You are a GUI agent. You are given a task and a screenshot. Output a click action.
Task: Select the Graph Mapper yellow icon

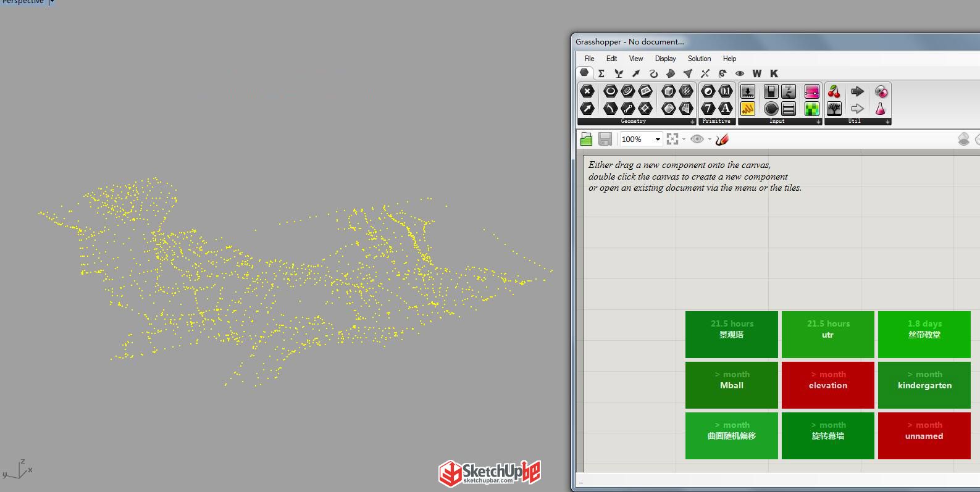click(x=748, y=109)
